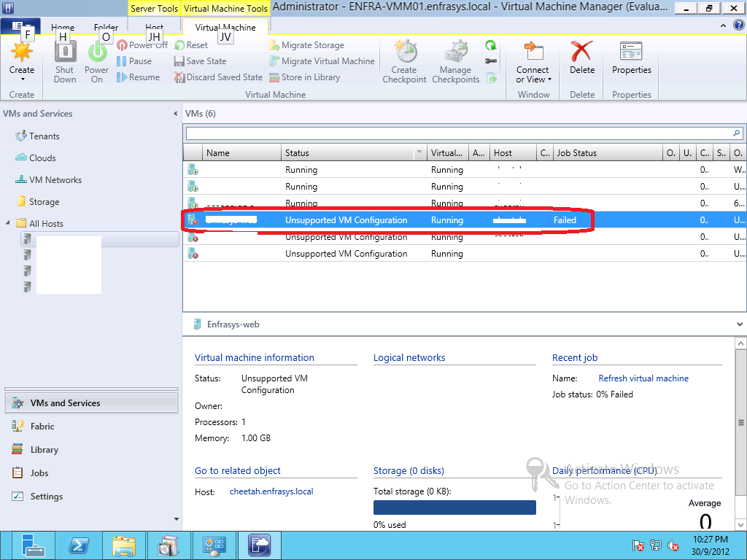Open Properties of the selected VM
The image size is (747, 560).
[631, 58]
